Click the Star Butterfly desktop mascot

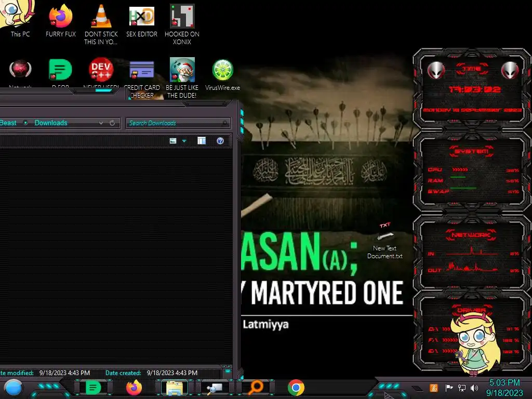point(477,343)
